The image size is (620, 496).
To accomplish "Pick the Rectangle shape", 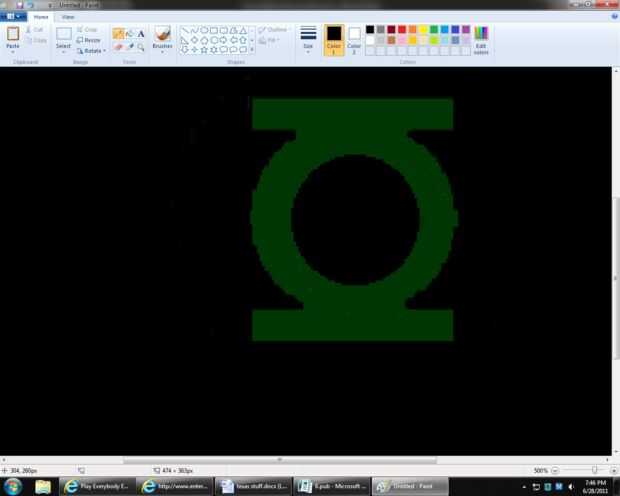I will (214, 30).
